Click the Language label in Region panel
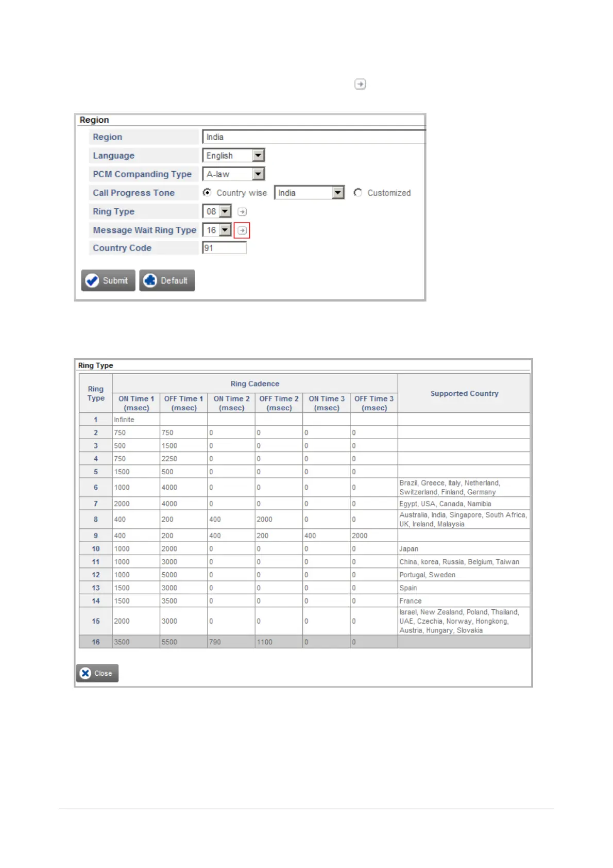Image resolution: width=613 pixels, height=868 pixels. coord(113,155)
